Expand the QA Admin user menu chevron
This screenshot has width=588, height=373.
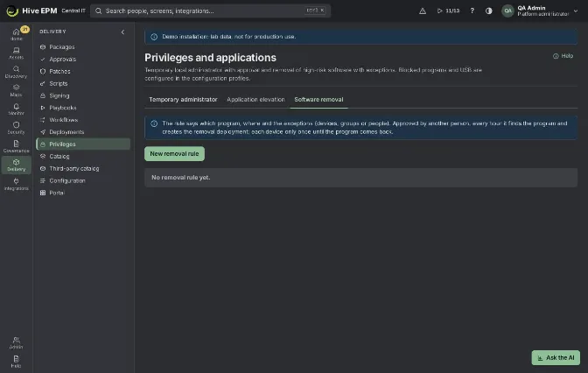pyautogui.click(x=576, y=11)
